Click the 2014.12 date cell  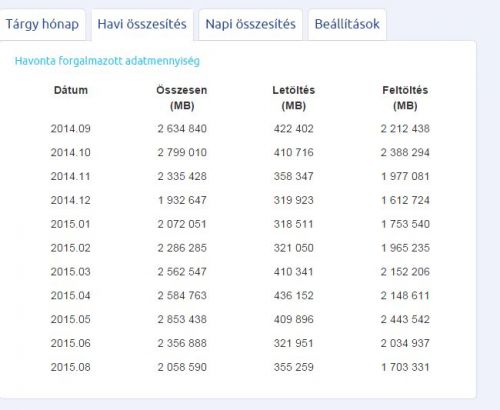point(71,200)
